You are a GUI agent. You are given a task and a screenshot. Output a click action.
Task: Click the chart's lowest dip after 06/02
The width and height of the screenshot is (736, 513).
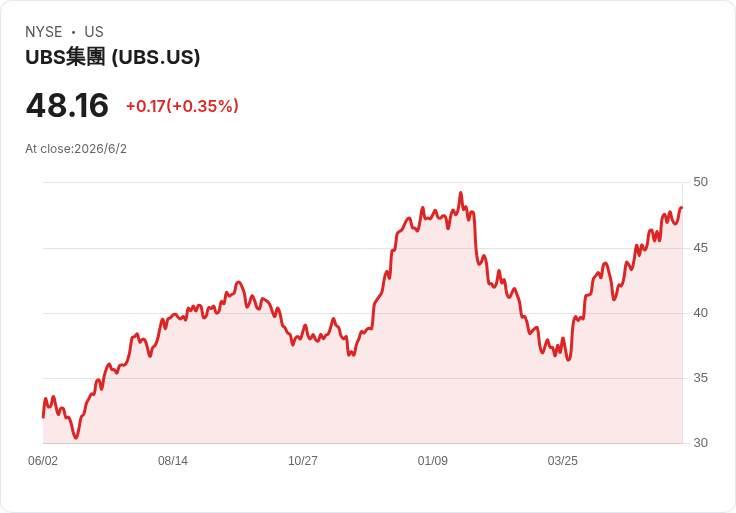click(x=76, y=438)
